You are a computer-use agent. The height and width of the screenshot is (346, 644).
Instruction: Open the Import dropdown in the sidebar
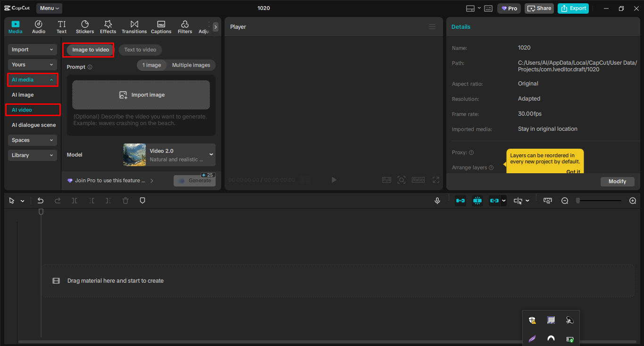32,49
